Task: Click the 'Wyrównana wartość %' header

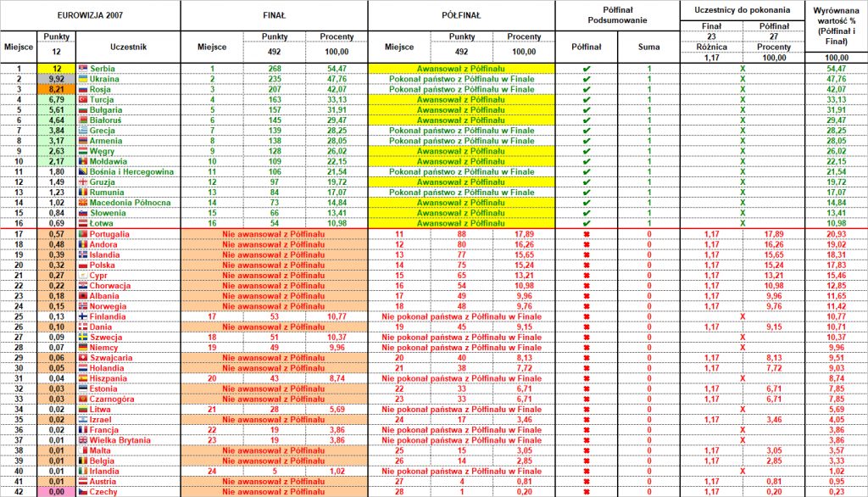Action: coord(837,26)
